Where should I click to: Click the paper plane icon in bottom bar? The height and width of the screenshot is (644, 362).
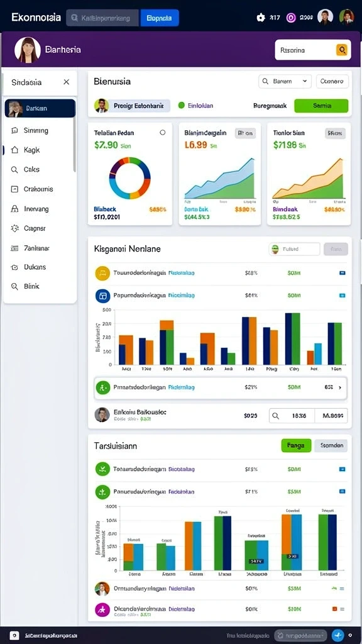click(337, 635)
